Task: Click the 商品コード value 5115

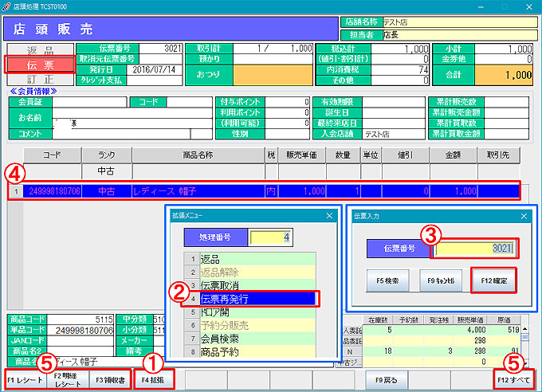Action: 81,319
